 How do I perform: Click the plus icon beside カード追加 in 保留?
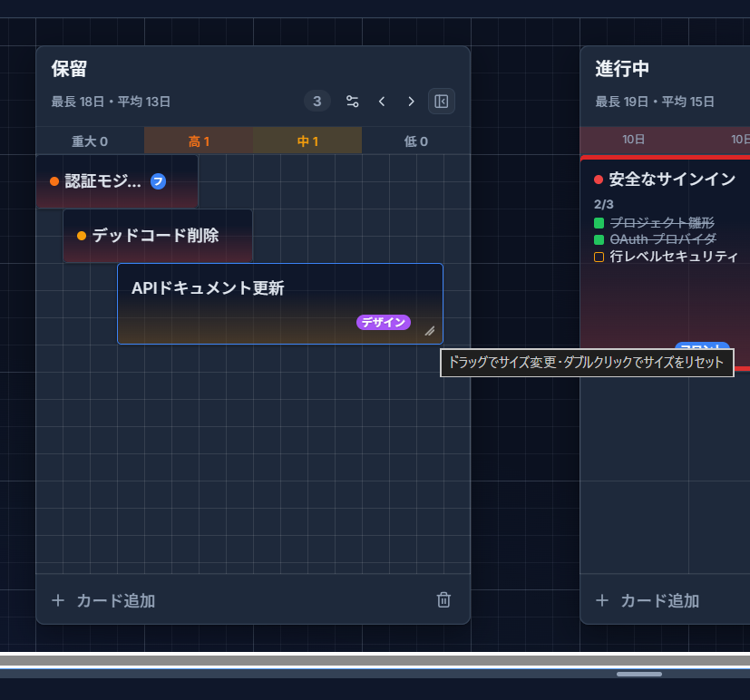[58, 600]
